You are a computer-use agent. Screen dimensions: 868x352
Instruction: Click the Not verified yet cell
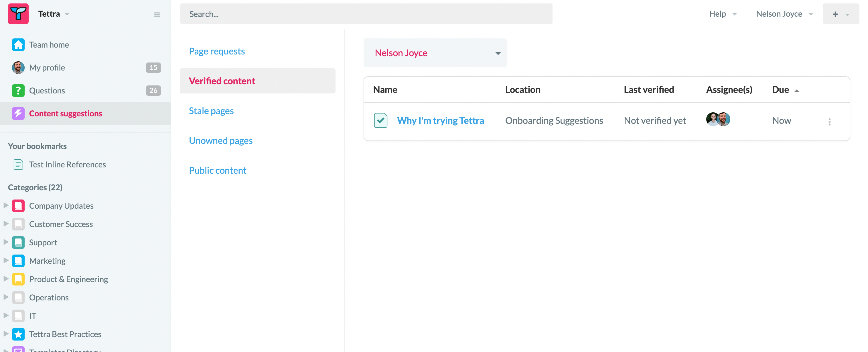click(655, 120)
